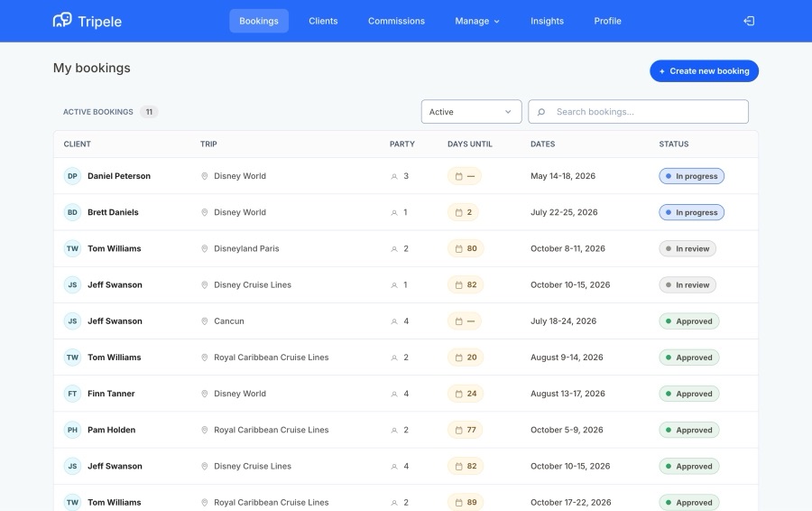The height and width of the screenshot is (511, 812).
Task: Click calendar icon in the 2 days badge
Action: [458, 212]
